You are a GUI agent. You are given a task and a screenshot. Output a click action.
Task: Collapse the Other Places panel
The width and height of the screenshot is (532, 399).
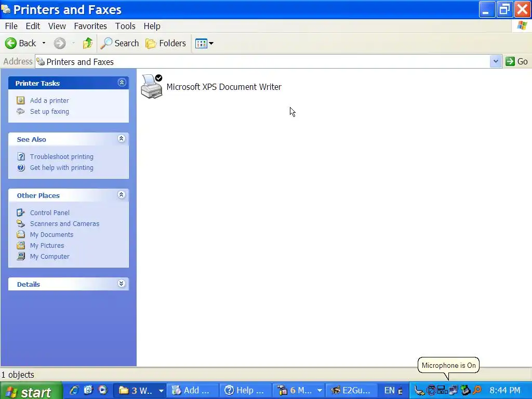[x=122, y=195]
